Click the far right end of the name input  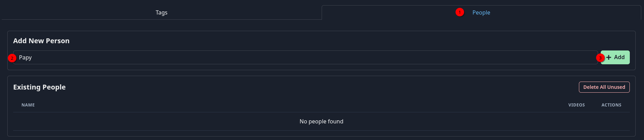(x=594, y=57)
